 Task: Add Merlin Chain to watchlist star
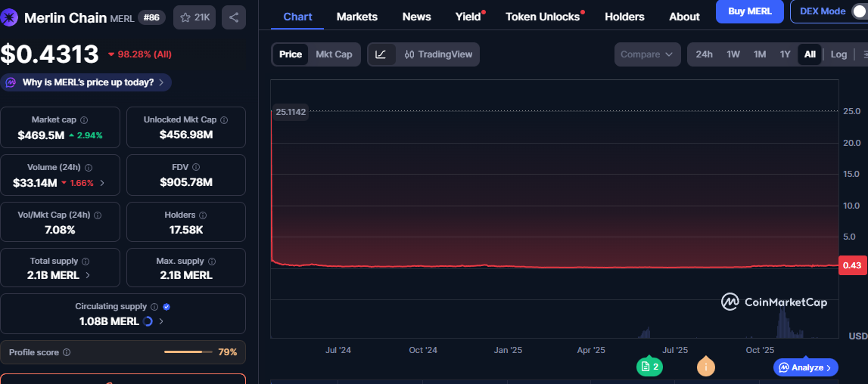(194, 17)
